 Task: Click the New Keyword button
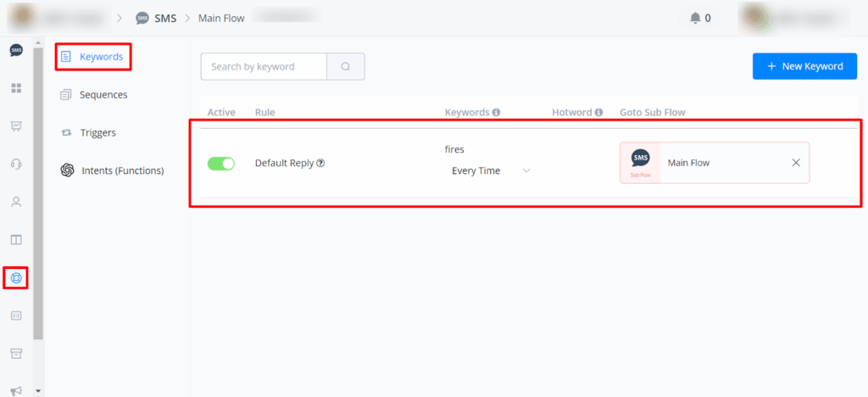[804, 66]
